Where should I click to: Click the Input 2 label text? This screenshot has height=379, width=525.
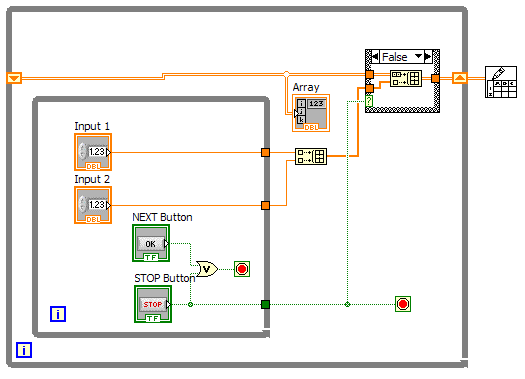point(92,179)
